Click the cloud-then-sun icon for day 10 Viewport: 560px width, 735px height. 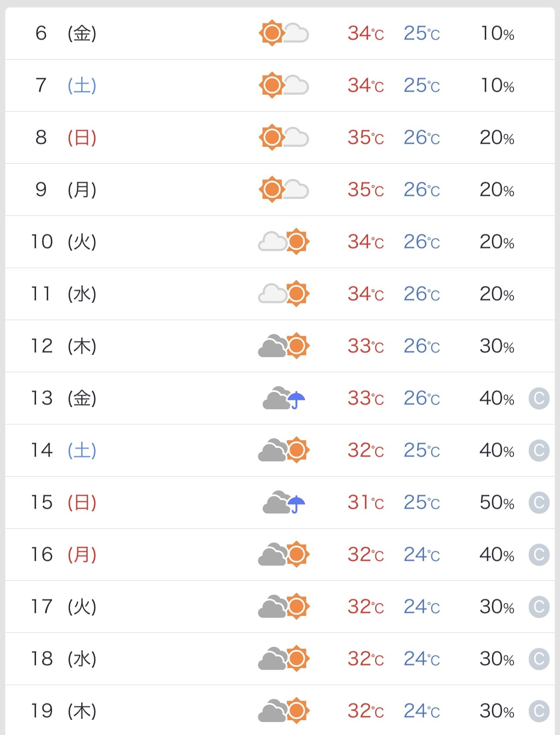pos(283,242)
